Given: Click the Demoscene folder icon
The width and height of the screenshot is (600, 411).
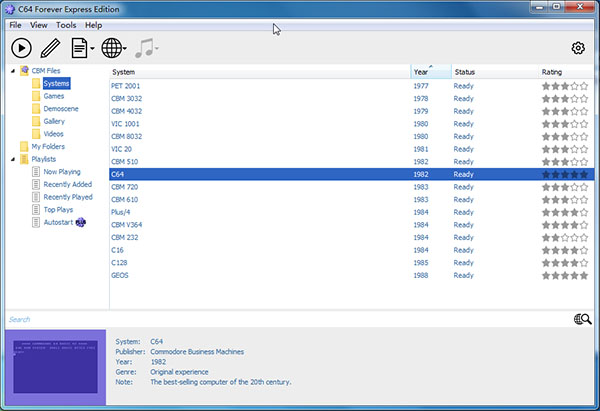Looking at the screenshot, I should pyautogui.click(x=36, y=109).
